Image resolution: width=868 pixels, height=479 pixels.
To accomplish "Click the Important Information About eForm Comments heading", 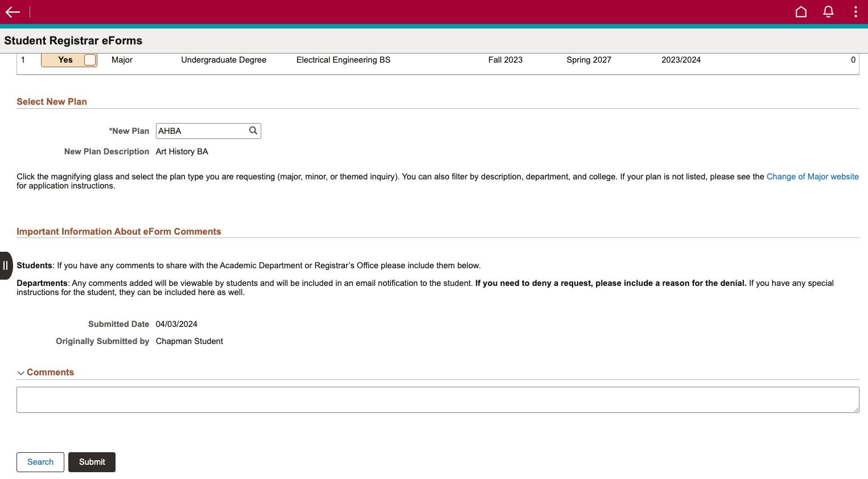I will (118, 231).
